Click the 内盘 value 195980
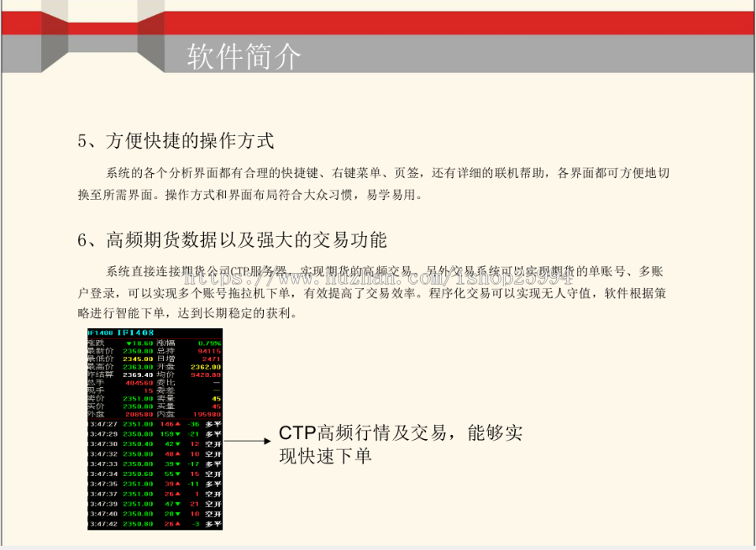The height and width of the screenshot is (550, 756). pyautogui.click(x=207, y=414)
